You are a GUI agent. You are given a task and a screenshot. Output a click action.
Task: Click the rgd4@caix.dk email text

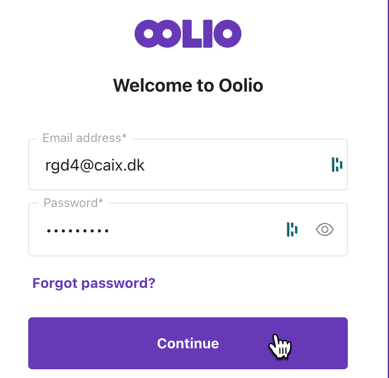[95, 165]
